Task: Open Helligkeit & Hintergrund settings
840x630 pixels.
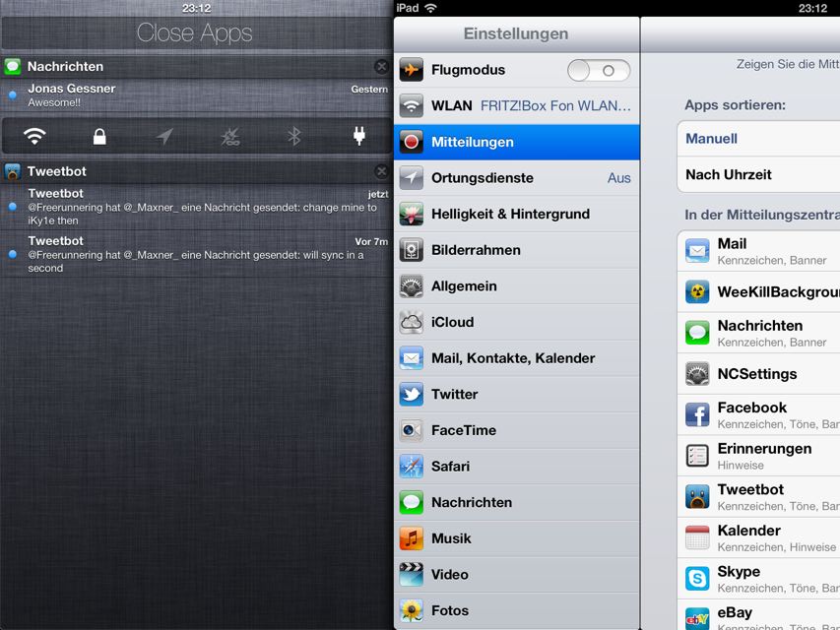Action: tap(516, 214)
